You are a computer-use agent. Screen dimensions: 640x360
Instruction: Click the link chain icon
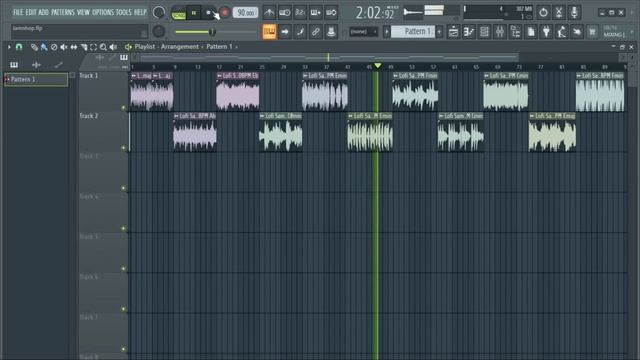click(x=316, y=31)
